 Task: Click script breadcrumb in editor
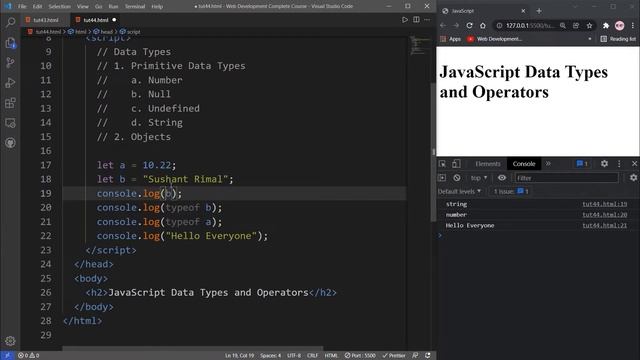point(130,31)
